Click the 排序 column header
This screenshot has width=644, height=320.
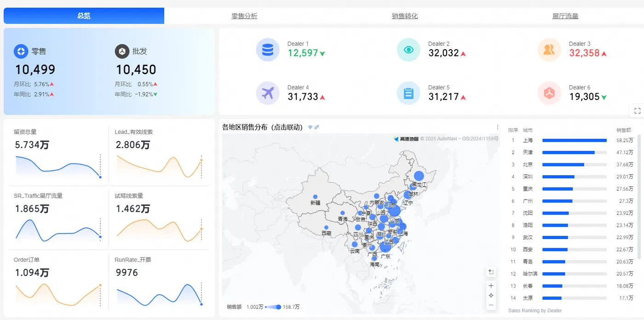513,130
